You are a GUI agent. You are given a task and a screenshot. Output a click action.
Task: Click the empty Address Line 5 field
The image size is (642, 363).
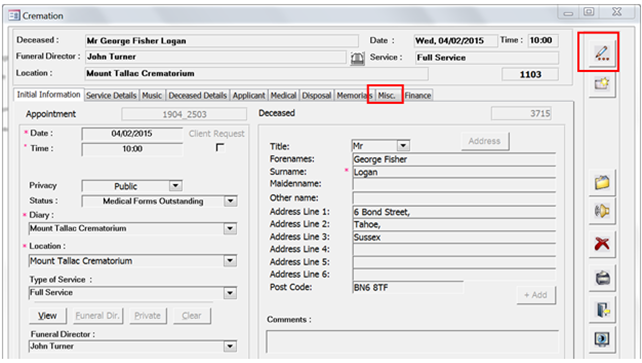[x=454, y=262]
